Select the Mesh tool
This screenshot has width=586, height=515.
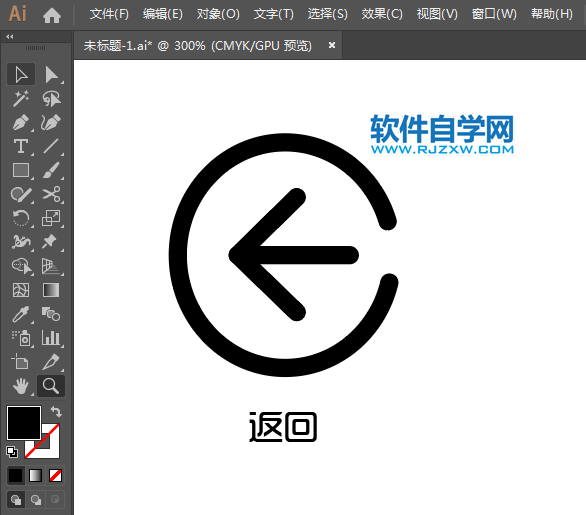[21, 290]
